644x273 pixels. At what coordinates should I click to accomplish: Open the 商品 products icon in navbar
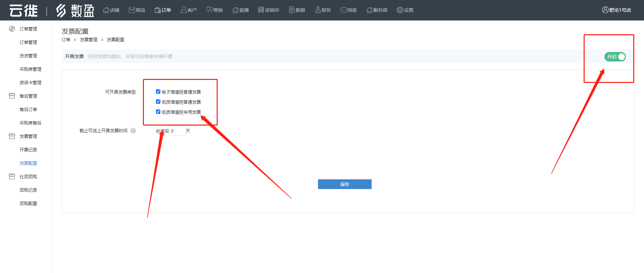coord(132,10)
